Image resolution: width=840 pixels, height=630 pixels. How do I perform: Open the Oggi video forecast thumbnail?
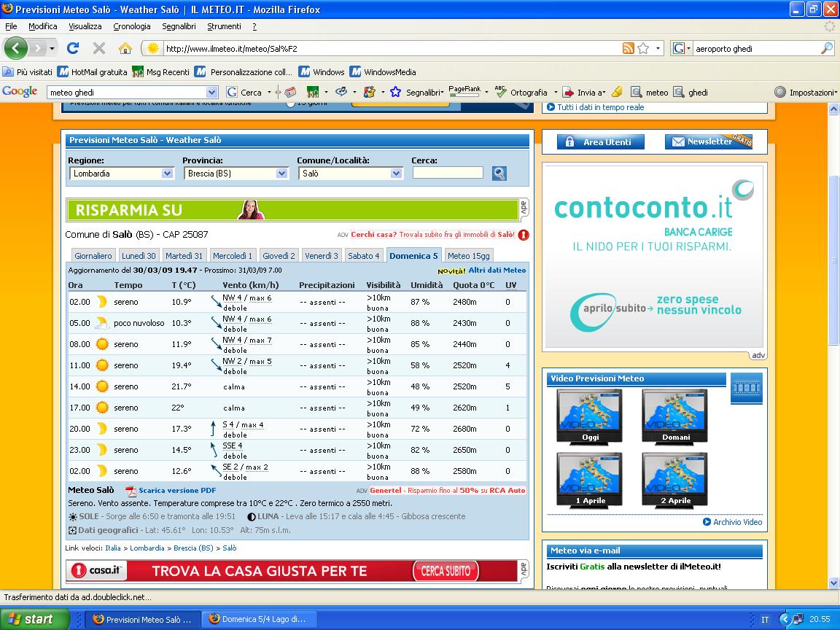(589, 417)
